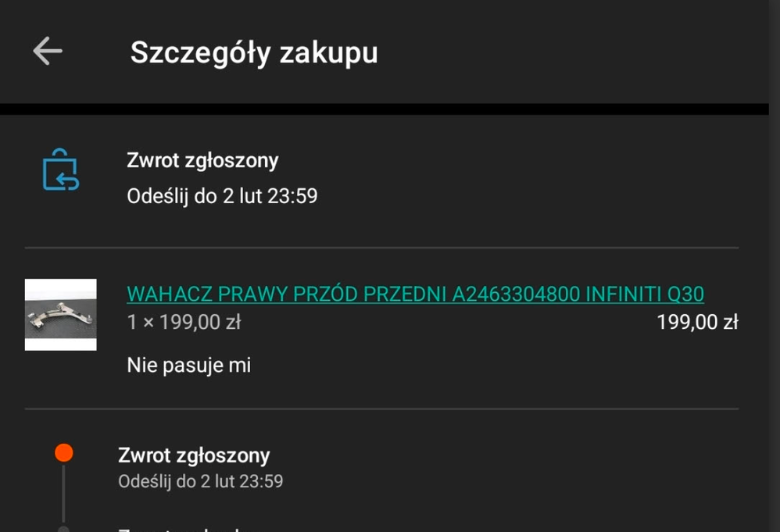This screenshot has width=780, height=532.
Task: Click the bag handle of the return icon
Action: click(x=60, y=151)
